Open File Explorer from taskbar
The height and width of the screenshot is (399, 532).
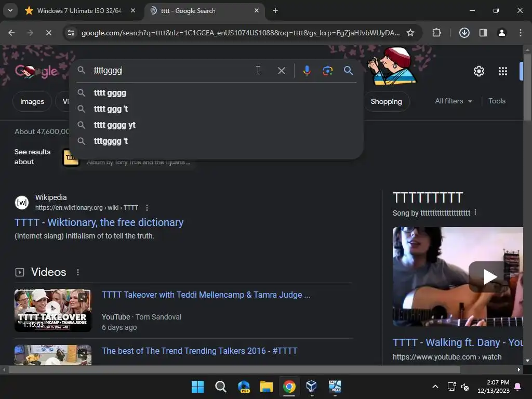[267, 387]
